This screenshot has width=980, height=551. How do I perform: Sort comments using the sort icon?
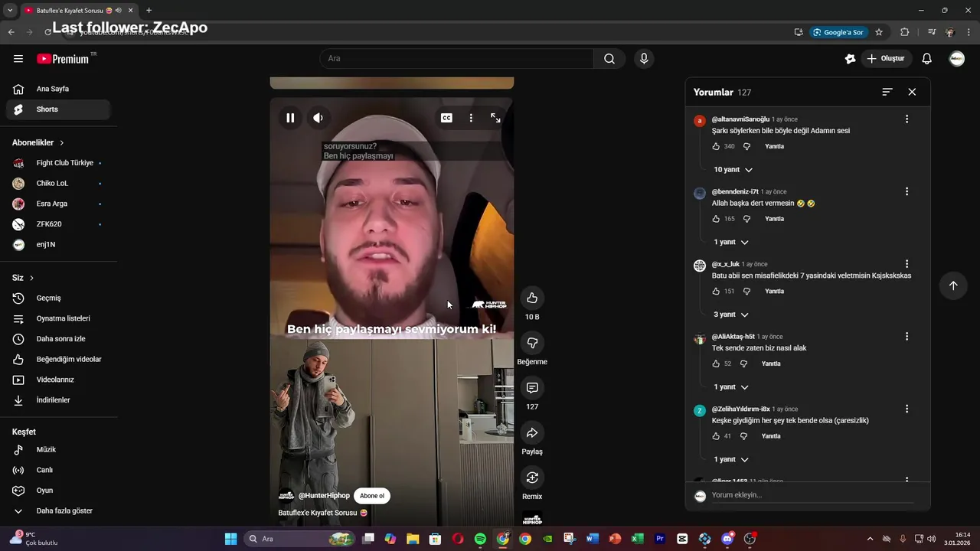[887, 92]
